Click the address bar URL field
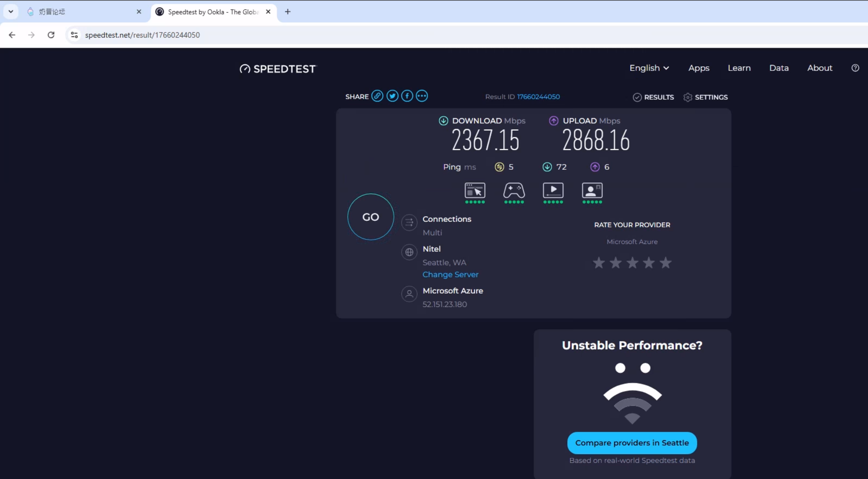Screen dimensions: 868x479 [142, 35]
